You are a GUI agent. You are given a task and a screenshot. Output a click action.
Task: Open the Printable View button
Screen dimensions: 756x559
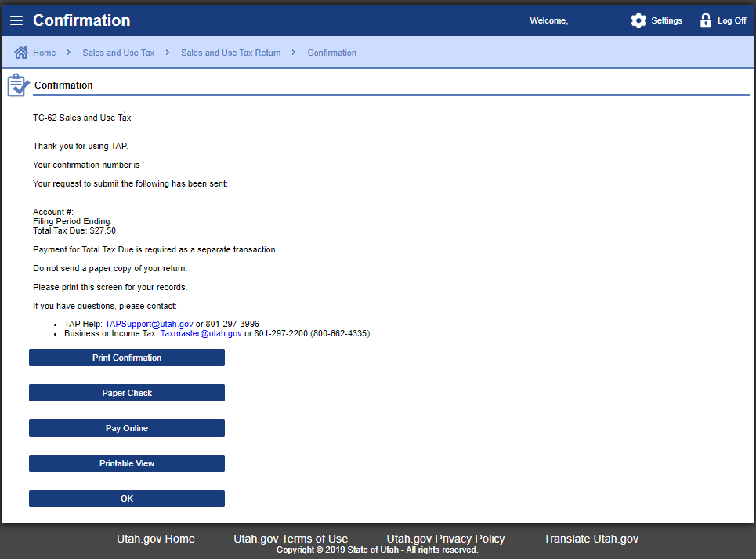pos(127,463)
